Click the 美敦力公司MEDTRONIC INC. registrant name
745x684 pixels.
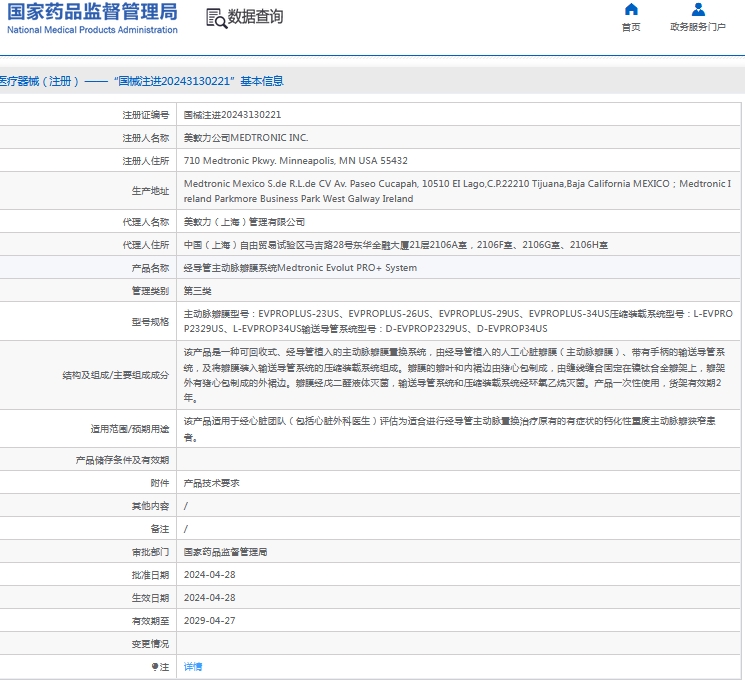tap(246, 137)
